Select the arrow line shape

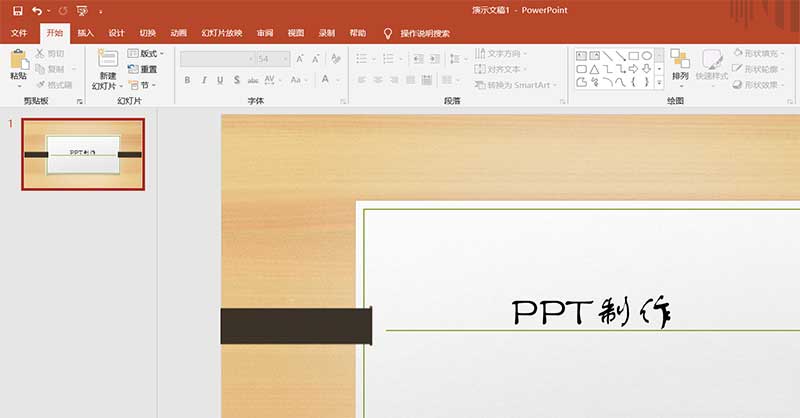click(x=620, y=56)
